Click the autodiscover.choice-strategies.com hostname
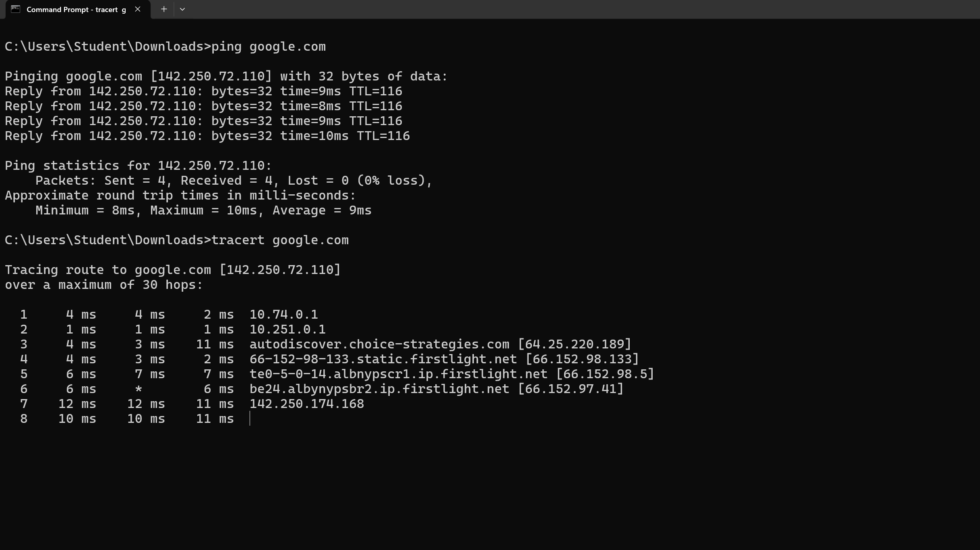The image size is (980, 550). coord(379,344)
